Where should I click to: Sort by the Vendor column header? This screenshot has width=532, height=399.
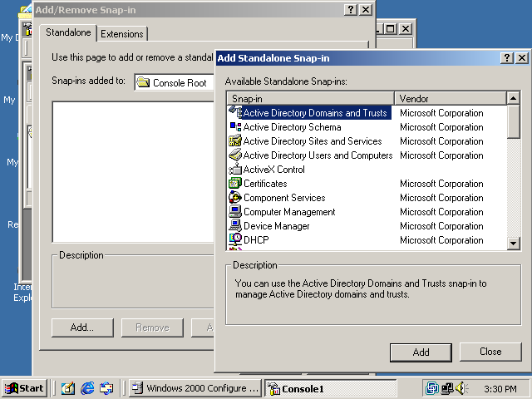click(451, 99)
